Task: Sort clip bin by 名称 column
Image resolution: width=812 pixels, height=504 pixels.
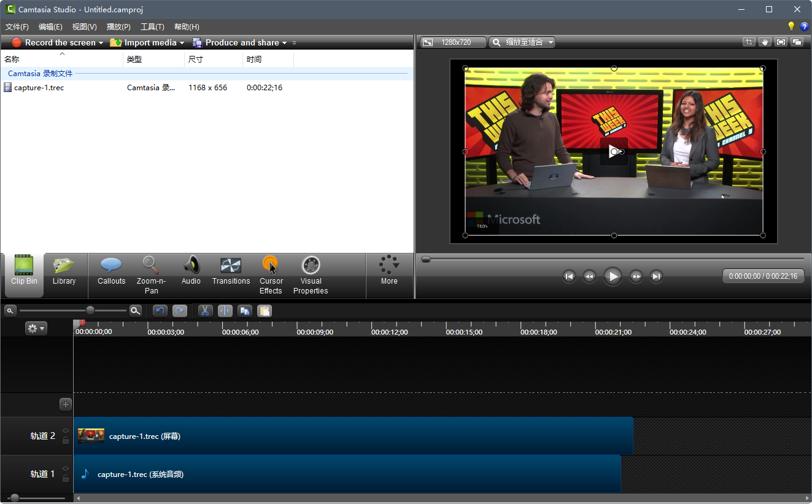Action: click(61, 60)
